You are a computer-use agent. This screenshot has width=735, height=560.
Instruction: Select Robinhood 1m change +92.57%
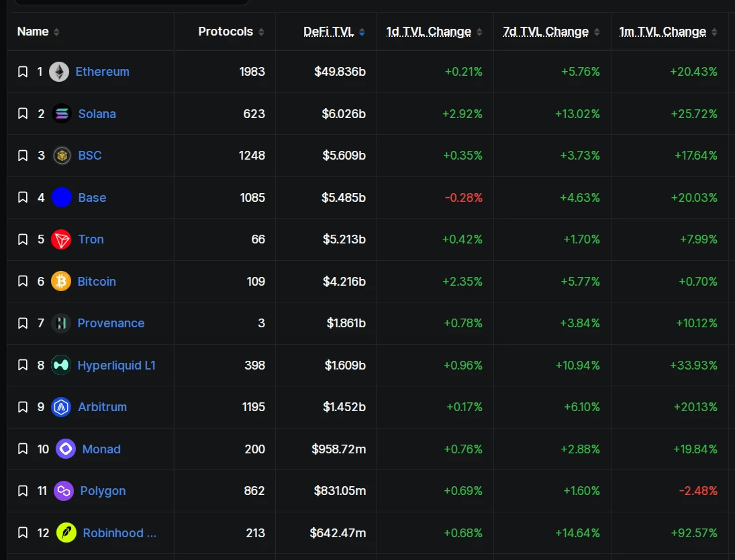click(x=694, y=533)
